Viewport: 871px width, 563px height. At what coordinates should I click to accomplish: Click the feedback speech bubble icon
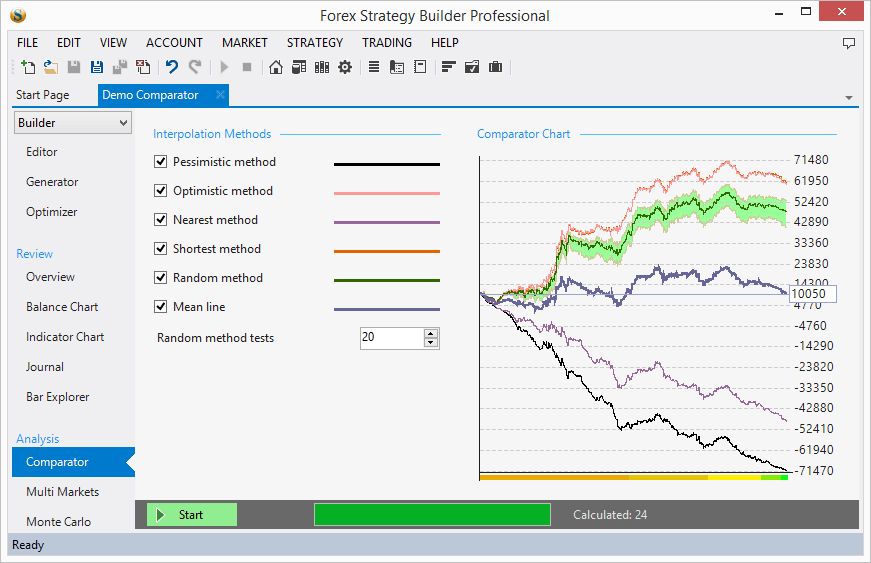click(x=849, y=43)
